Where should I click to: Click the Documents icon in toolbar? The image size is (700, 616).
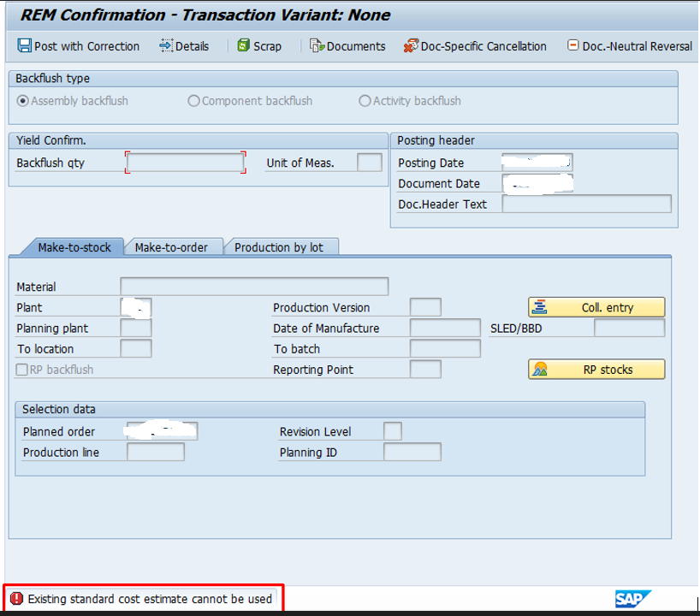(x=317, y=45)
